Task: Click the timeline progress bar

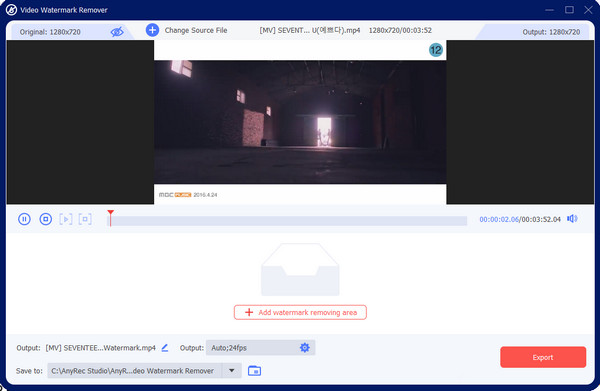Action: 287,221
